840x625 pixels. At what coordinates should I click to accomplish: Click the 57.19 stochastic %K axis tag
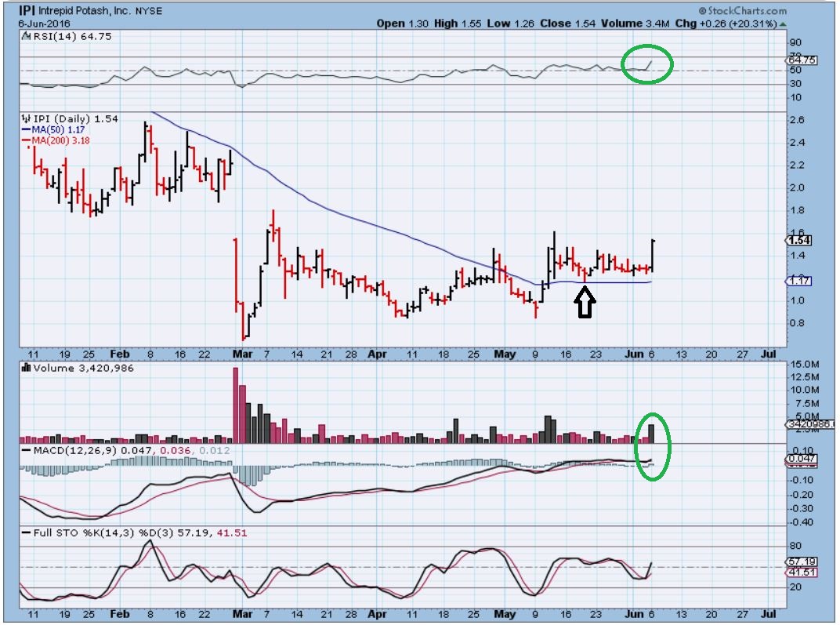(x=802, y=561)
